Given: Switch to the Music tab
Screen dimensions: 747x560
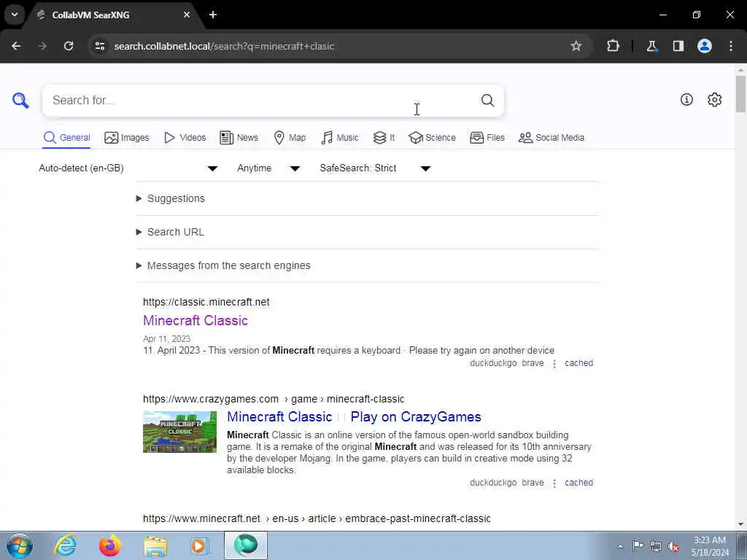Looking at the screenshot, I should [340, 138].
